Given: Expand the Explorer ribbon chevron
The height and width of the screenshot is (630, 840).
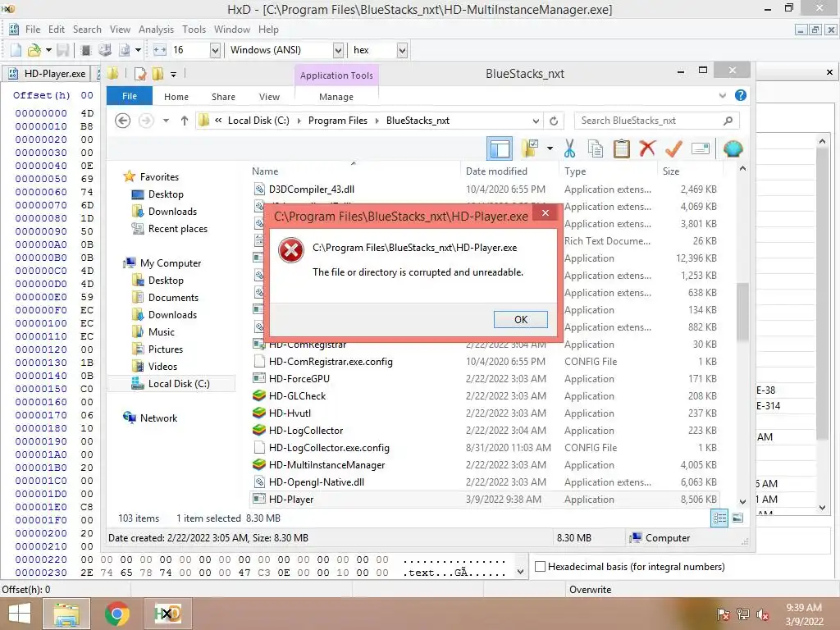Looking at the screenshot, I should (x=722, y=95).
